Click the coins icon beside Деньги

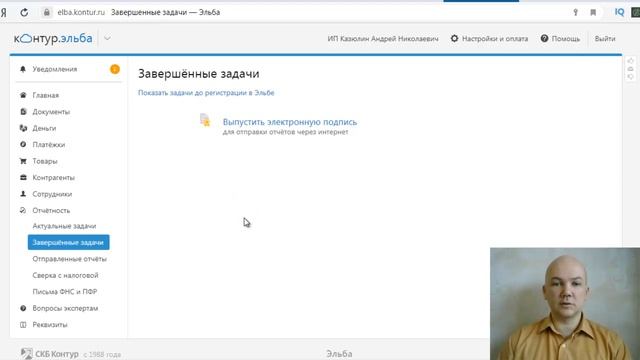point(23,128)
